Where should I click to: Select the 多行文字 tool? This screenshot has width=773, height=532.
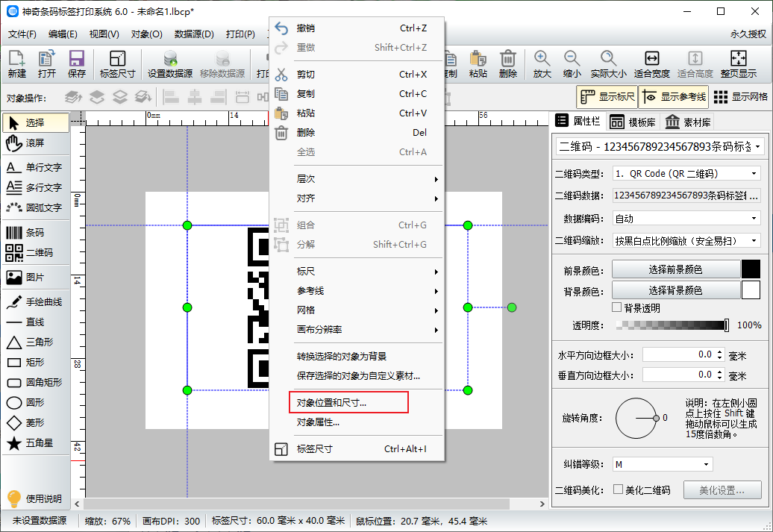[36, 188]
